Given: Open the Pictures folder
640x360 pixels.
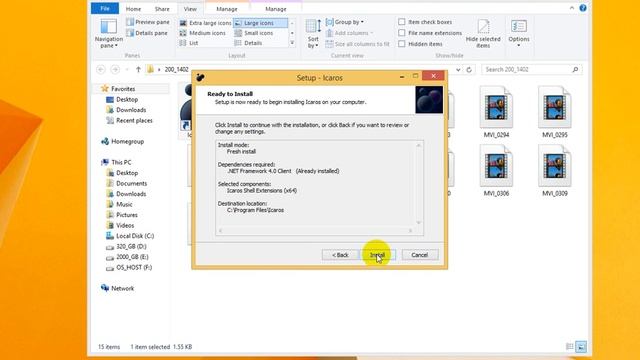Looking at the screenshot, I should point(127,215).
